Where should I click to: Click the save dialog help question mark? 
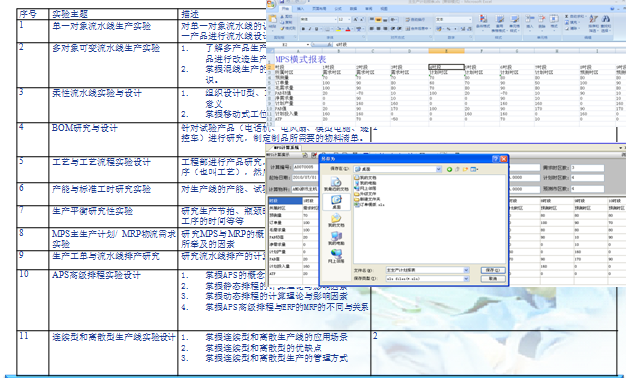click(495, 159)
